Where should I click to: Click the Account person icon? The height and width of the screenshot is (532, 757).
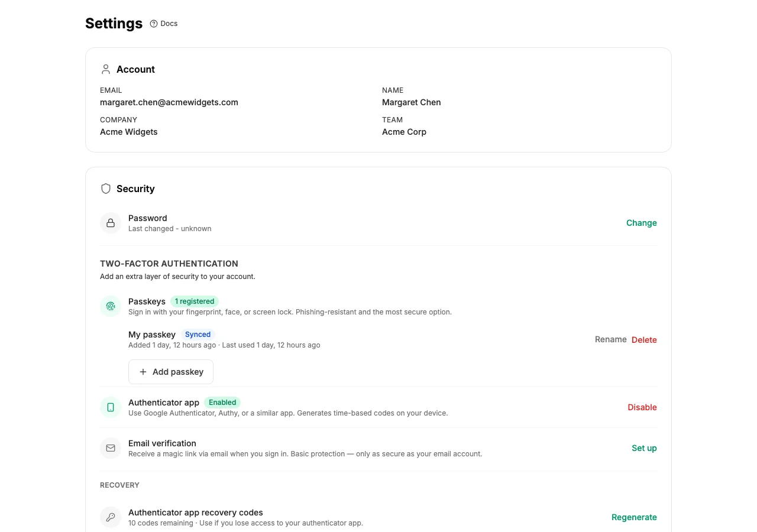pyautogui.click(x=106, y=69)
